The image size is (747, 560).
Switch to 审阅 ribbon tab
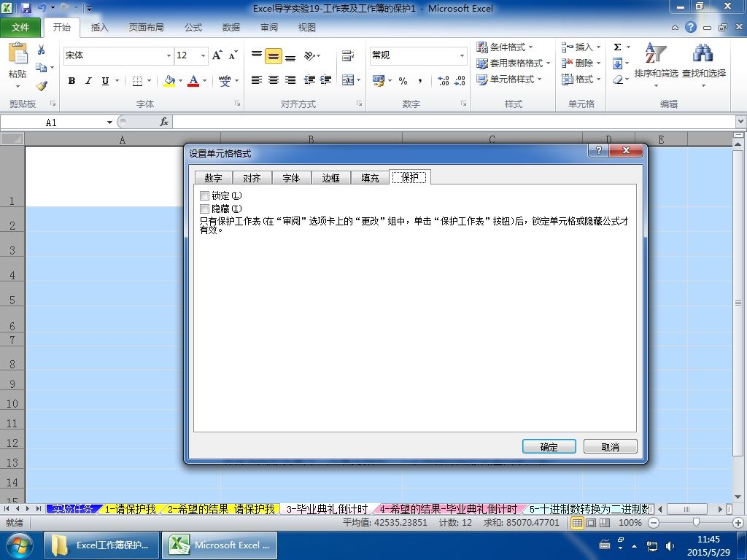[269, 28]
